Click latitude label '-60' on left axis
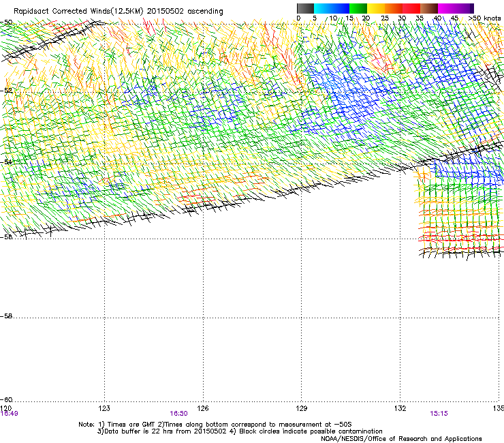The height and width of the screenshot is (443, 504). [x=6, y=400]
